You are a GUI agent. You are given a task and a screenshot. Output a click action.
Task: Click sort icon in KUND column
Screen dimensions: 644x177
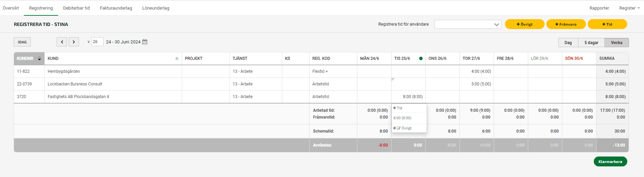(177, 58)
